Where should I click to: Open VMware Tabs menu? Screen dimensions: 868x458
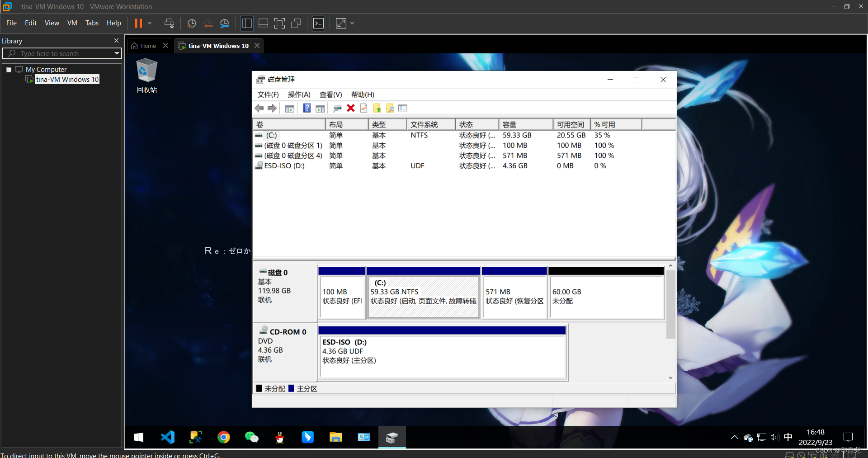[x=92, y=23]
